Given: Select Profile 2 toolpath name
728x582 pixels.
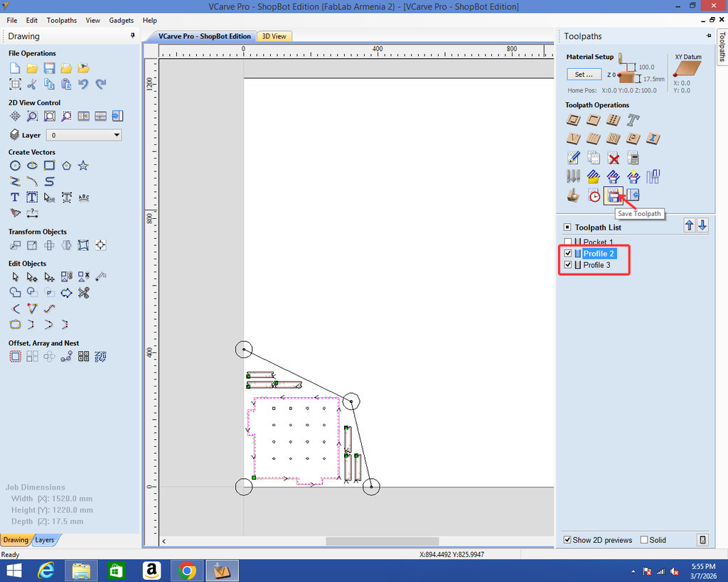Looking at the screenshot, I should coord(599,254).
